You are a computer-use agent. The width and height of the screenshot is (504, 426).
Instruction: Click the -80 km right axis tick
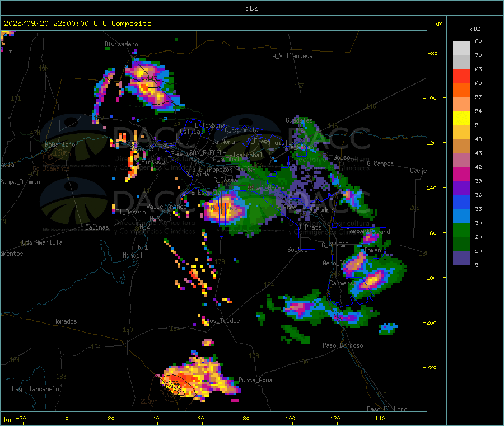pyautogui.click(x=433, y=53)
